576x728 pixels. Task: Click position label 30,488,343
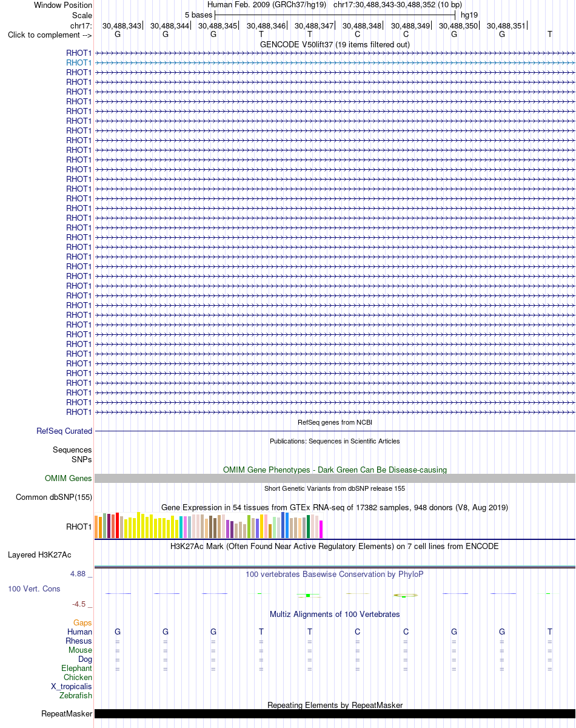[122, 25]
